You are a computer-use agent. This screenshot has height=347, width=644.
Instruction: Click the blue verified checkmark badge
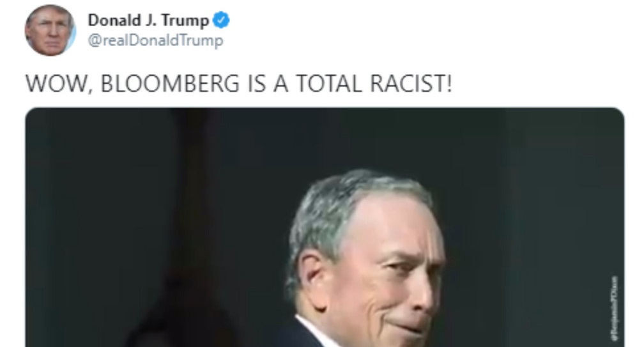click(221, 20)
